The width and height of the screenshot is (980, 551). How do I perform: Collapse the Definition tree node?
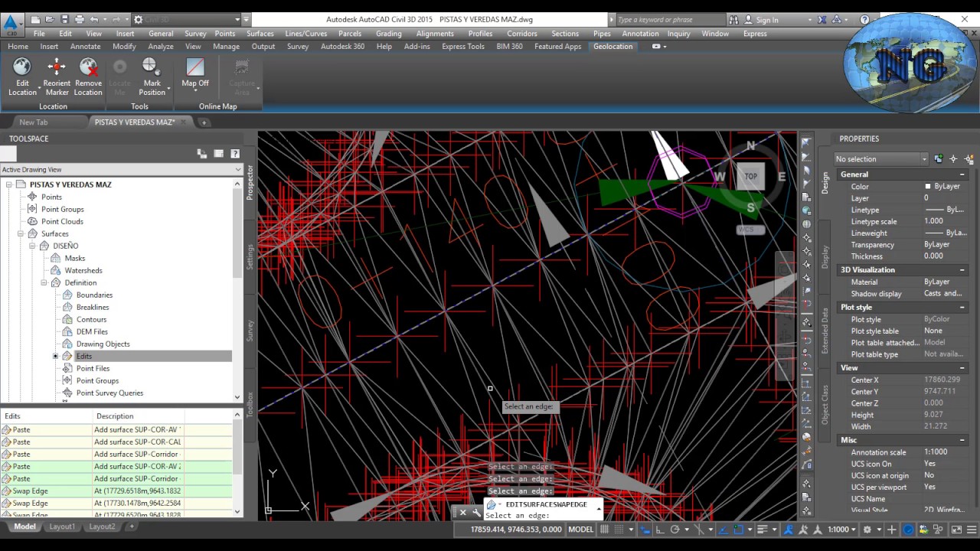point(44,282)
